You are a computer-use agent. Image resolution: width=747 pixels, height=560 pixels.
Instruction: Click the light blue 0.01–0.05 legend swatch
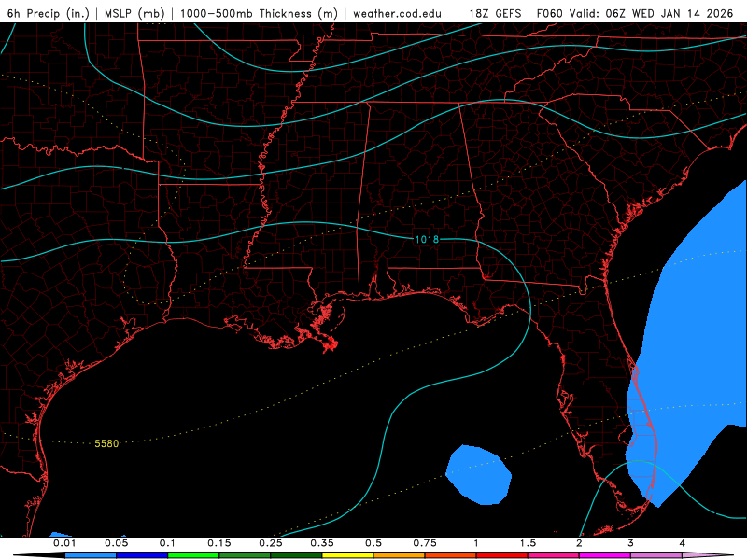coord(91,555)
